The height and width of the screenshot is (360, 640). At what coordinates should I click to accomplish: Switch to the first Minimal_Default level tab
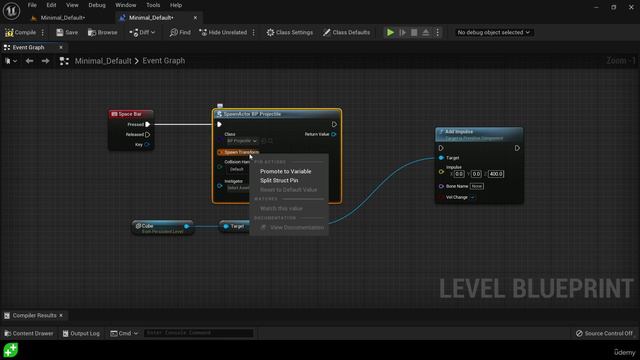click(62, 18)
